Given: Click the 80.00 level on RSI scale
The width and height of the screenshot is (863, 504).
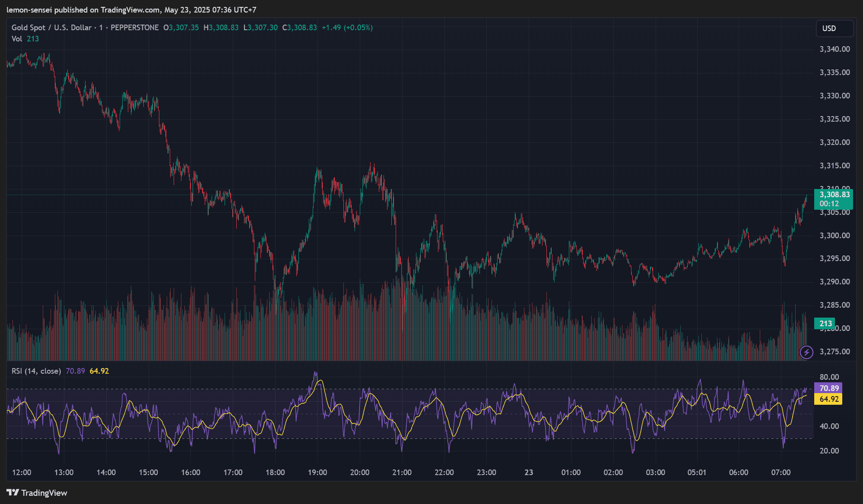Looking at the screenshot, I should click(829, 377).
